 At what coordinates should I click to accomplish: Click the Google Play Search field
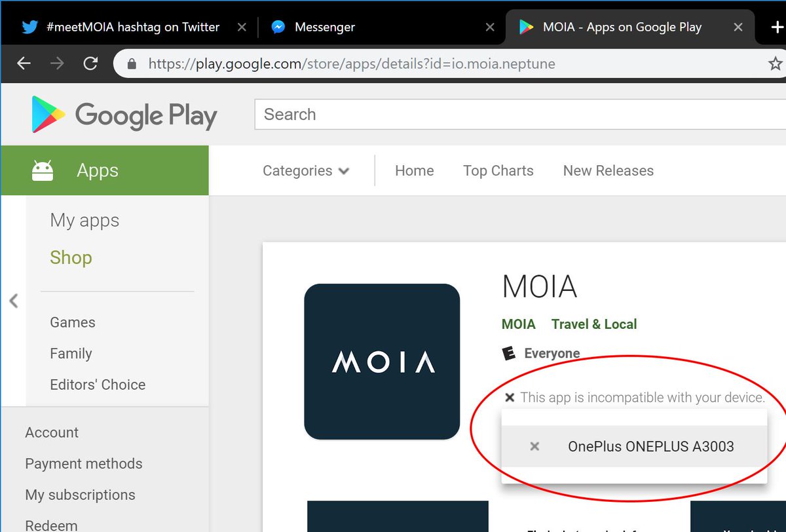tap(520, 115)
